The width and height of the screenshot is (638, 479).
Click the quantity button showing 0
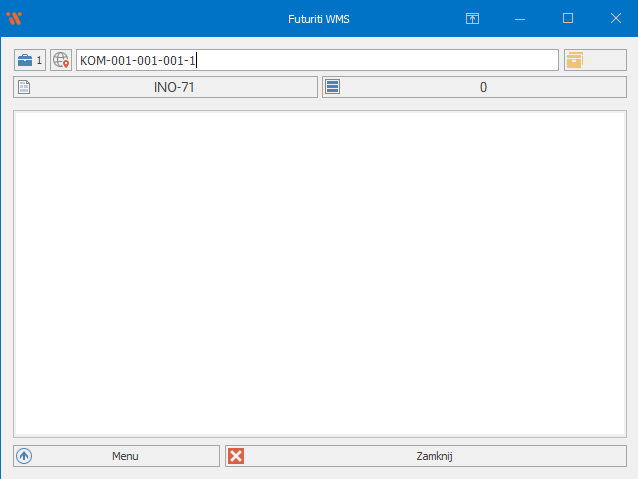point(483,87)
